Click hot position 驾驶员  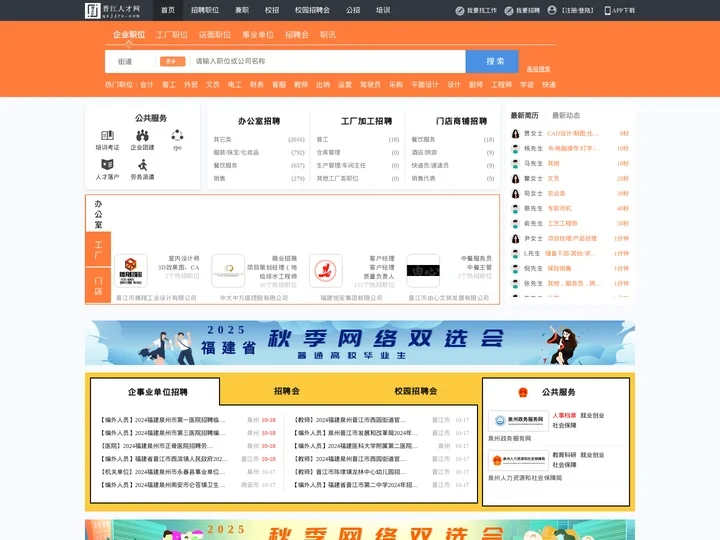tap(370, 84)
